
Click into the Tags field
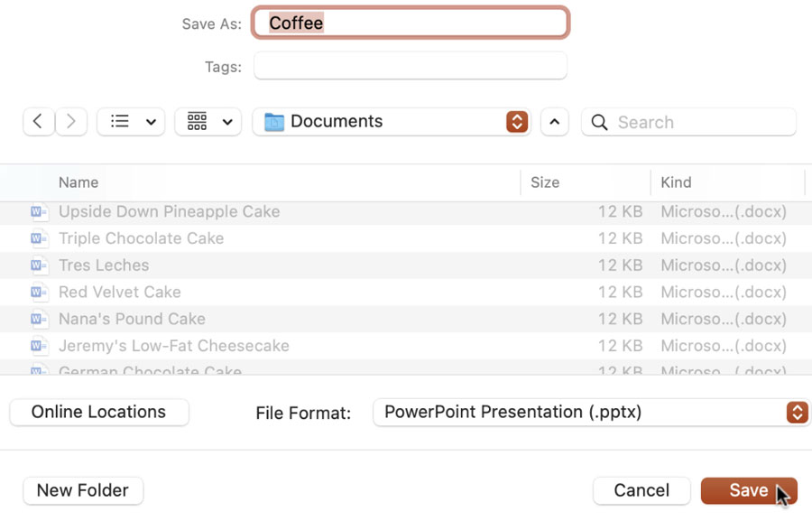coord(411,66)
